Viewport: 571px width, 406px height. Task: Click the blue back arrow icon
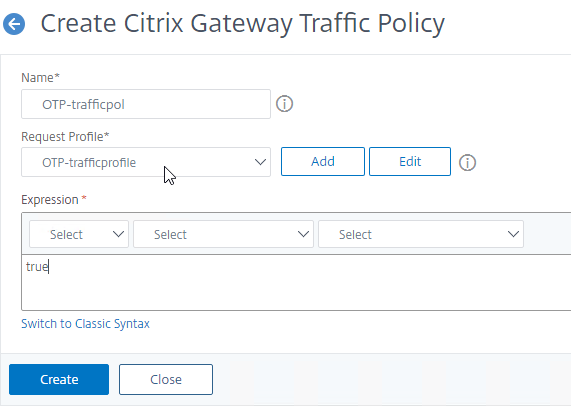[14, 24]
